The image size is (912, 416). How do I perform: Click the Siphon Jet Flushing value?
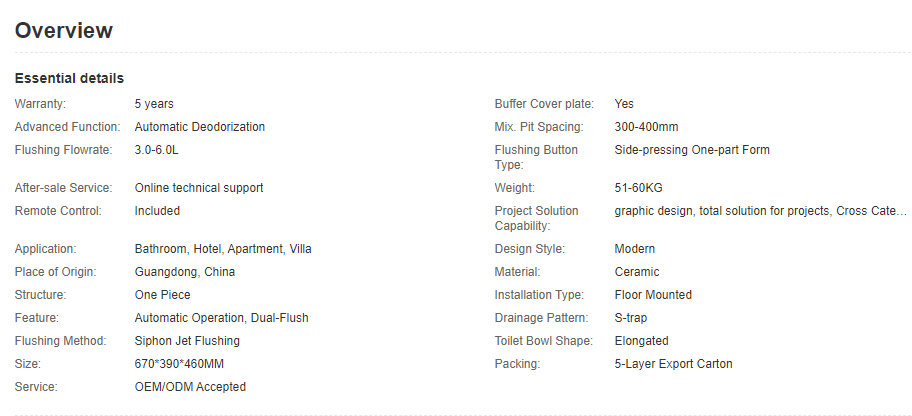[187, 341]
